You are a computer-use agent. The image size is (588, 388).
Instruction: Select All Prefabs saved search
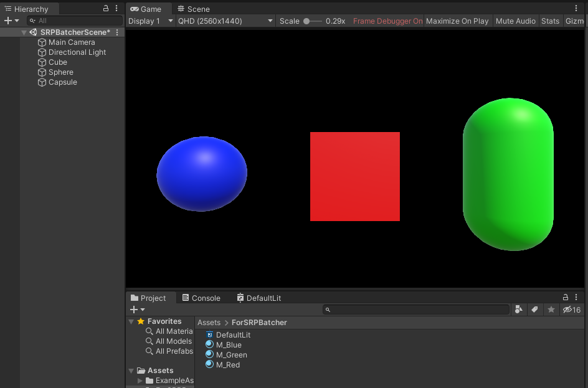click(x=169, y=351)
